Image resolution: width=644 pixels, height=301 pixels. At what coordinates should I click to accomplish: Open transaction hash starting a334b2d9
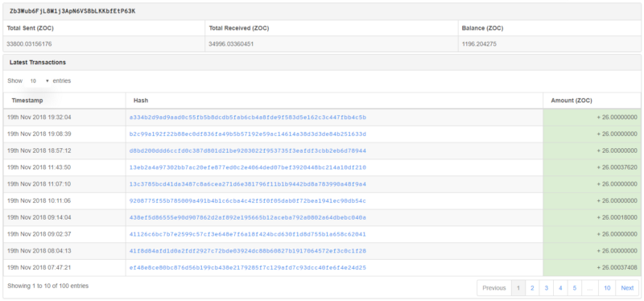pos(248,118)
